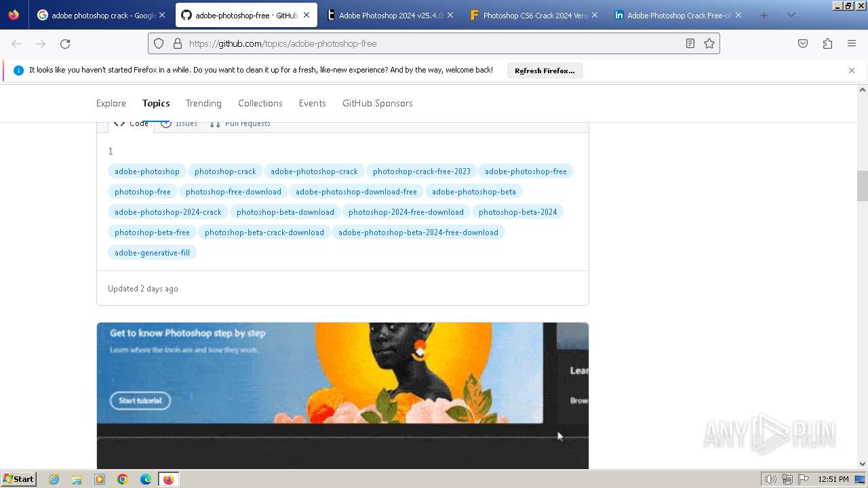Open the photoshop-free-download topic tag
This screenshot has width=868, height=488.
(x=233, y=192)
